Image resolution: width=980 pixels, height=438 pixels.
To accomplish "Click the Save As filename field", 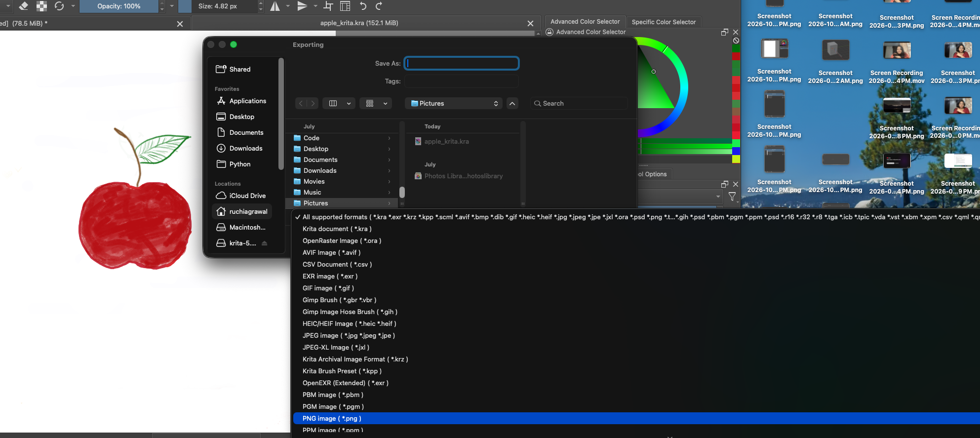I will (462, 63).
